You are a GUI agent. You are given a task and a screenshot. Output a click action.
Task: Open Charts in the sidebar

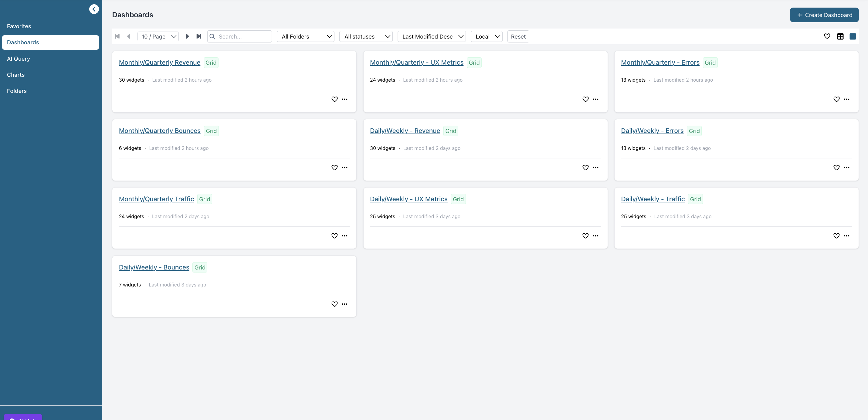click(x=51, y=75)
